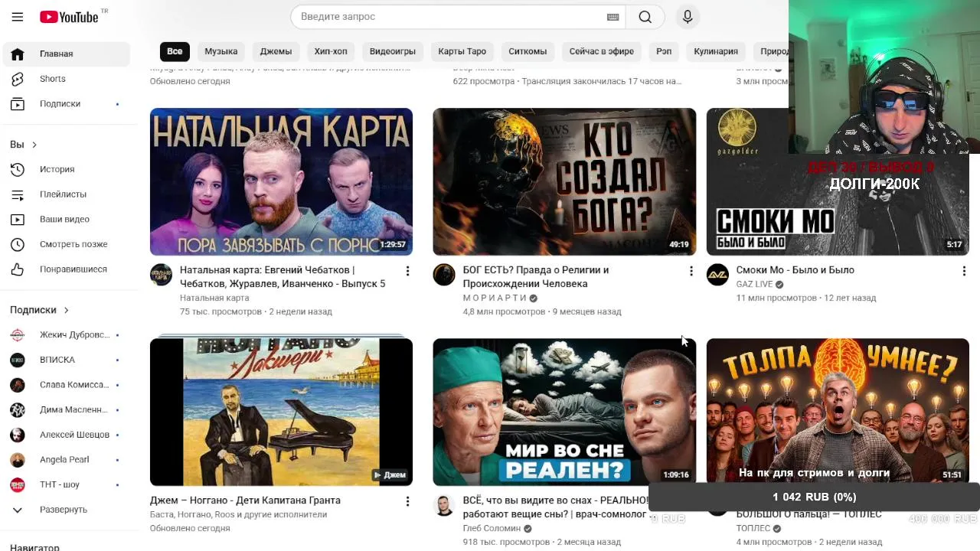
Task: Open История in sidebar
Action: click(66, 169)
